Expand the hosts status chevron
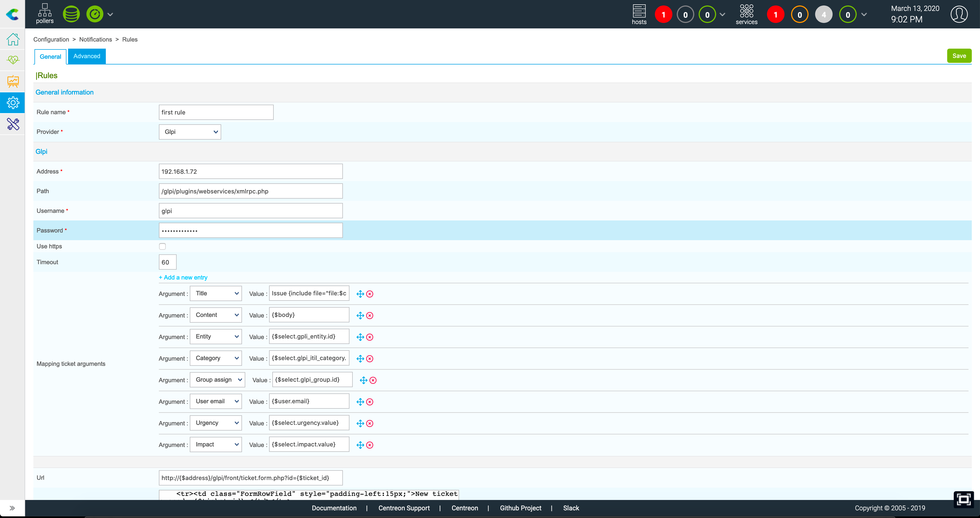Image resolution: width=980 pixels, height=518 pixels. 722,14
